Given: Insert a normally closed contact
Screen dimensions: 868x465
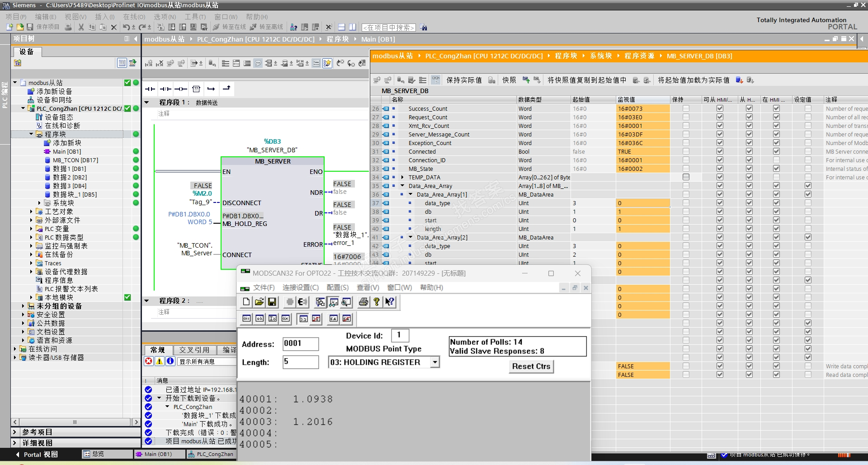Looking at the screenshot, I should (x=165, y=89).
